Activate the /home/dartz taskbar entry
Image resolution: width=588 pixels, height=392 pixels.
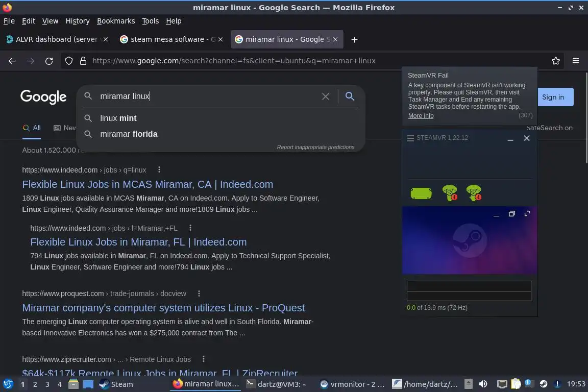point(425,384)
